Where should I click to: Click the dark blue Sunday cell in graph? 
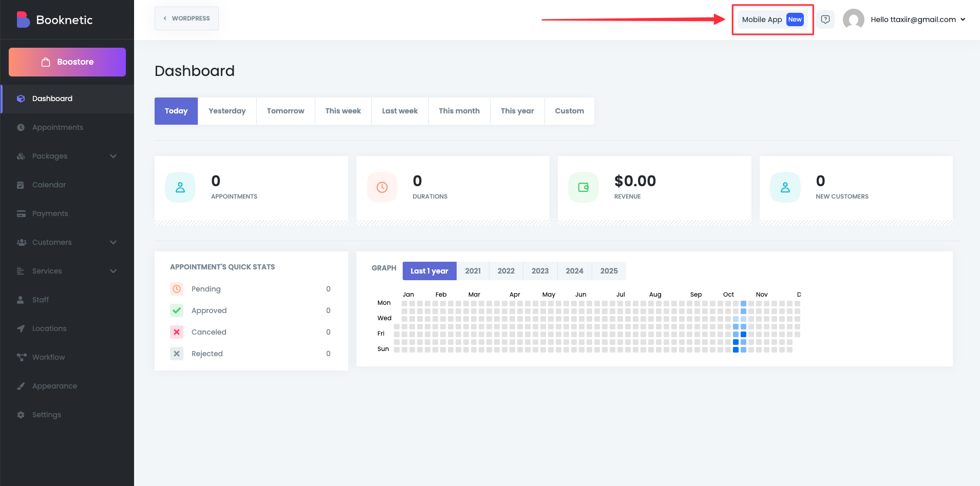point(736,350)
